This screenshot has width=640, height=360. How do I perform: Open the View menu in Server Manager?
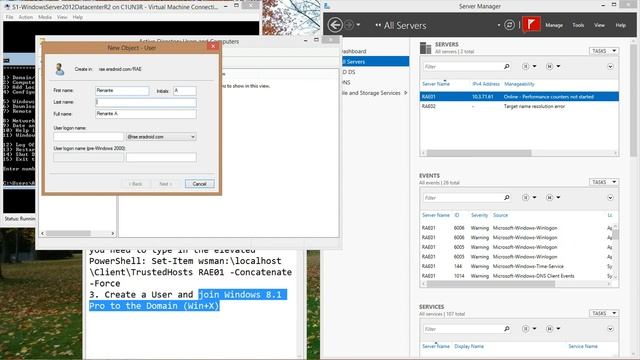click(599, 25)
